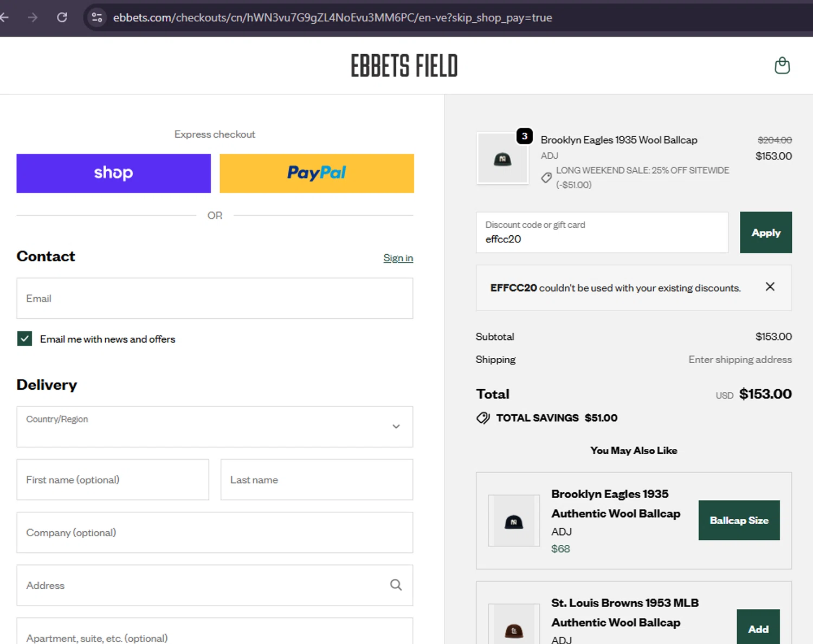
Task: Click the Apartment, suite, etc. field
Action: 215,632
